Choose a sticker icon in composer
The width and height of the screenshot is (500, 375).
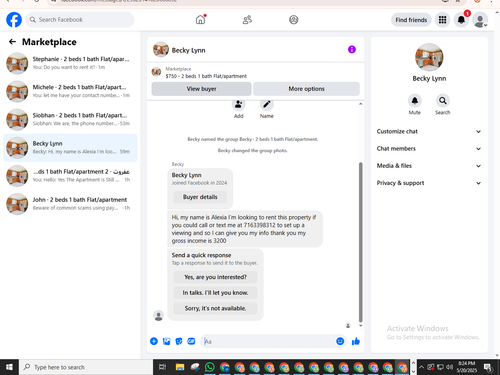179,341
